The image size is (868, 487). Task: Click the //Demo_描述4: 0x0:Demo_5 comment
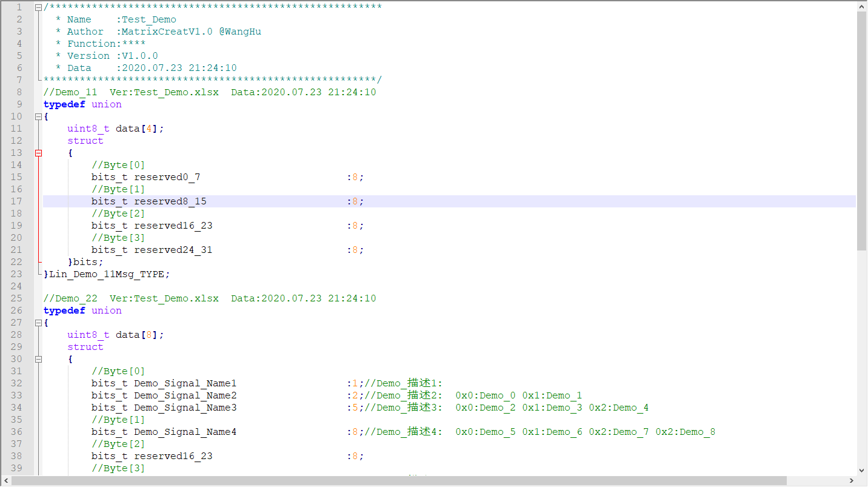point(540,432)
